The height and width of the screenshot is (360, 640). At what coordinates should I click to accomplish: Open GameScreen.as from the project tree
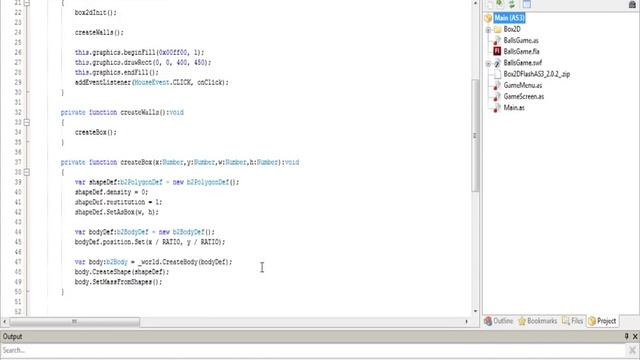coord(524,97)
